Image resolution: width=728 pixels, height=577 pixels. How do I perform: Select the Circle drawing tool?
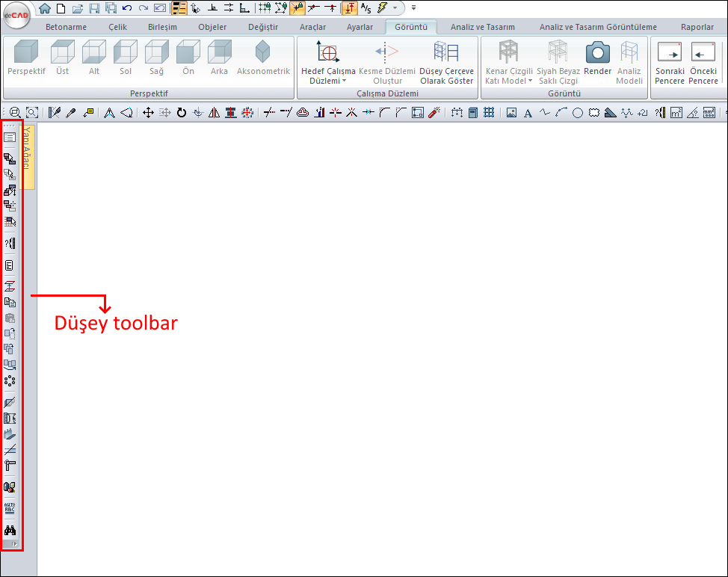[578, 113]
